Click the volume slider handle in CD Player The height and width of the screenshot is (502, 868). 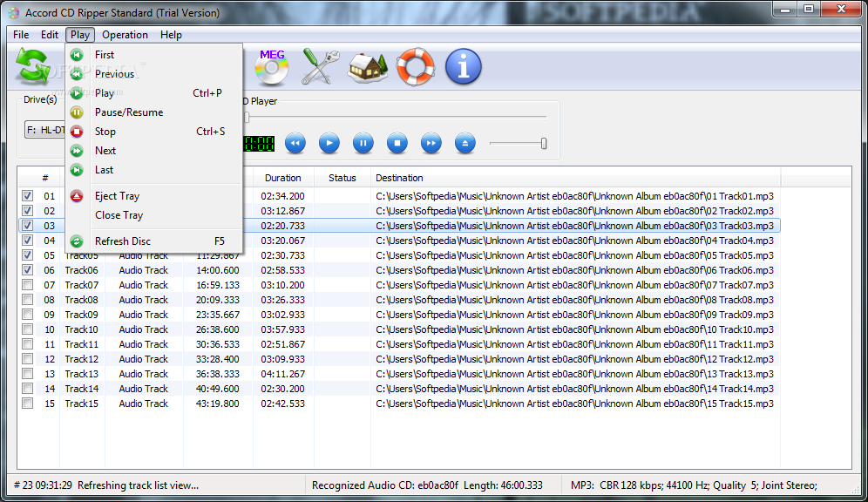tap(544, 143)
